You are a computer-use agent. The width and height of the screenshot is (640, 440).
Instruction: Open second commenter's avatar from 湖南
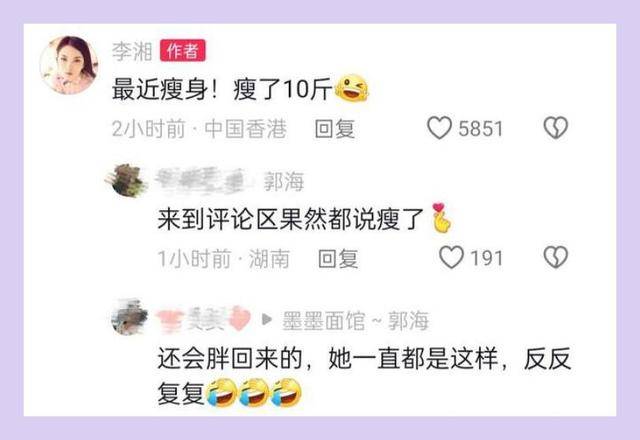click(x=127, y=180)
